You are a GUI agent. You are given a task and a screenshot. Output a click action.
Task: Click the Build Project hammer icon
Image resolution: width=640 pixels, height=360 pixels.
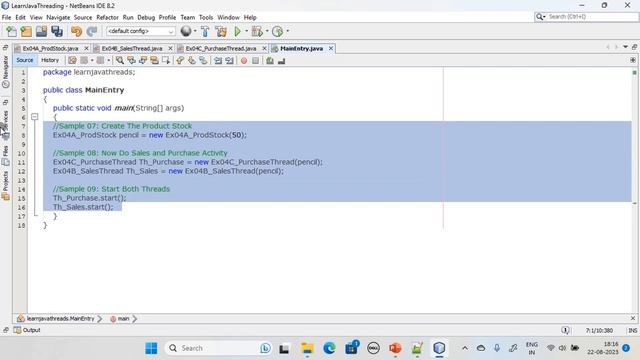pos(205,31)
